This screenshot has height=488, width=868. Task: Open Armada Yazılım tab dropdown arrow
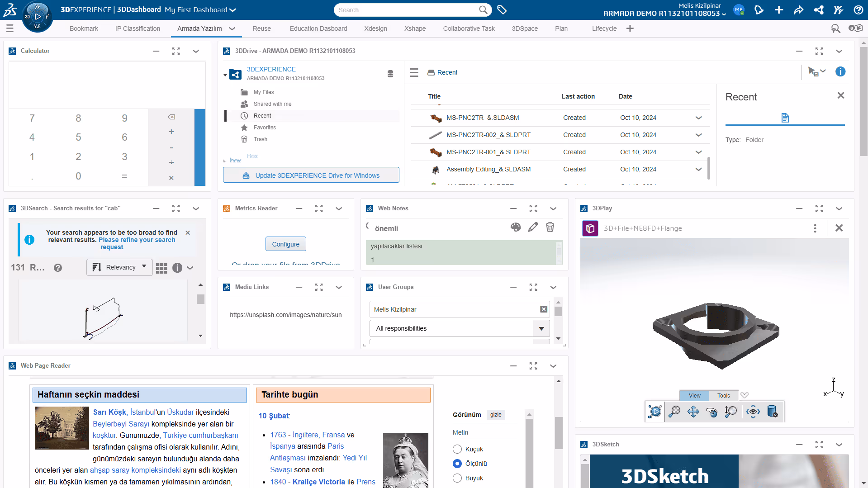click(232, 28)
